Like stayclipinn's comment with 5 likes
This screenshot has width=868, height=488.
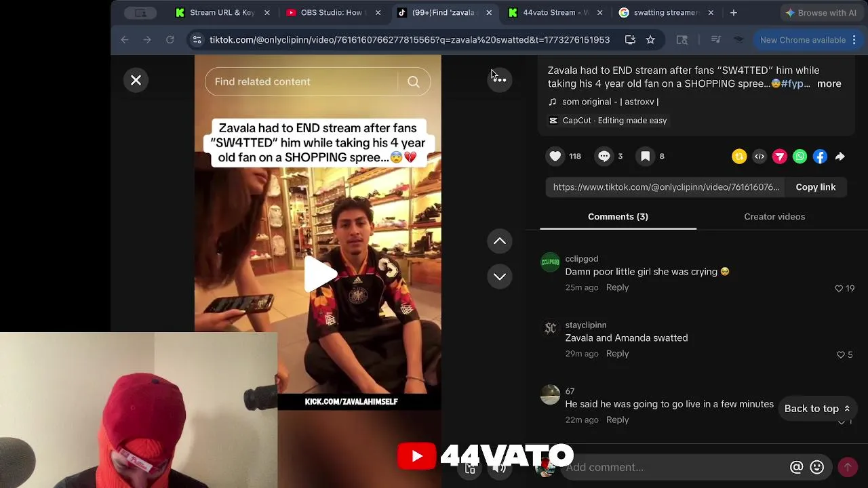click(841, 355)
